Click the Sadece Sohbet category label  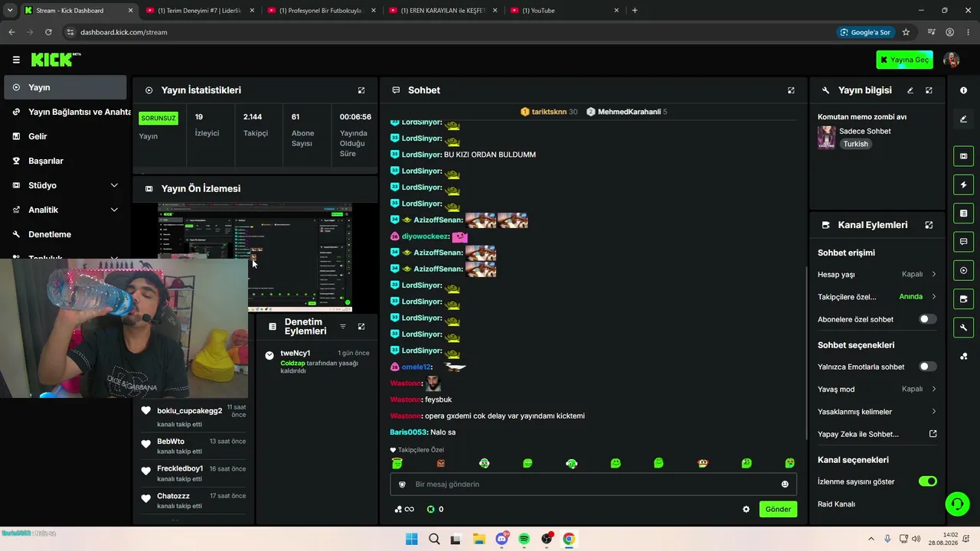(x=865, y=131)
